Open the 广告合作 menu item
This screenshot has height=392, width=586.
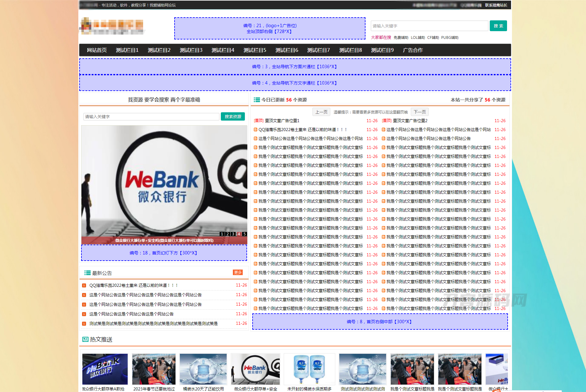[x=413, y=50]
